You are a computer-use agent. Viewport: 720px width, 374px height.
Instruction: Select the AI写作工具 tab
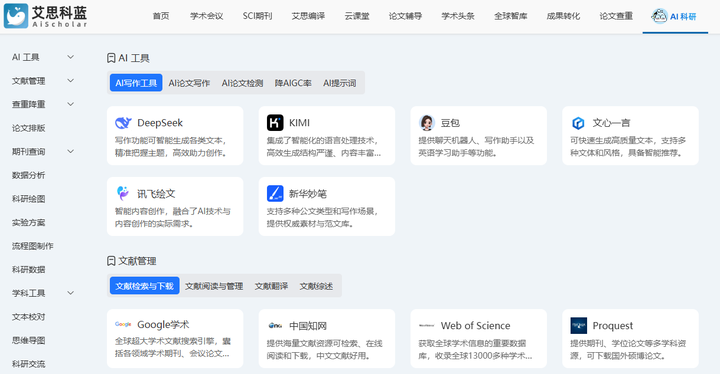[x=136, y=83]
